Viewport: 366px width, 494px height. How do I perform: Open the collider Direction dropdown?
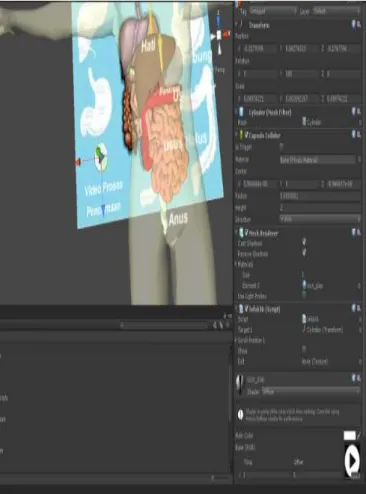(x=320, y=219)
